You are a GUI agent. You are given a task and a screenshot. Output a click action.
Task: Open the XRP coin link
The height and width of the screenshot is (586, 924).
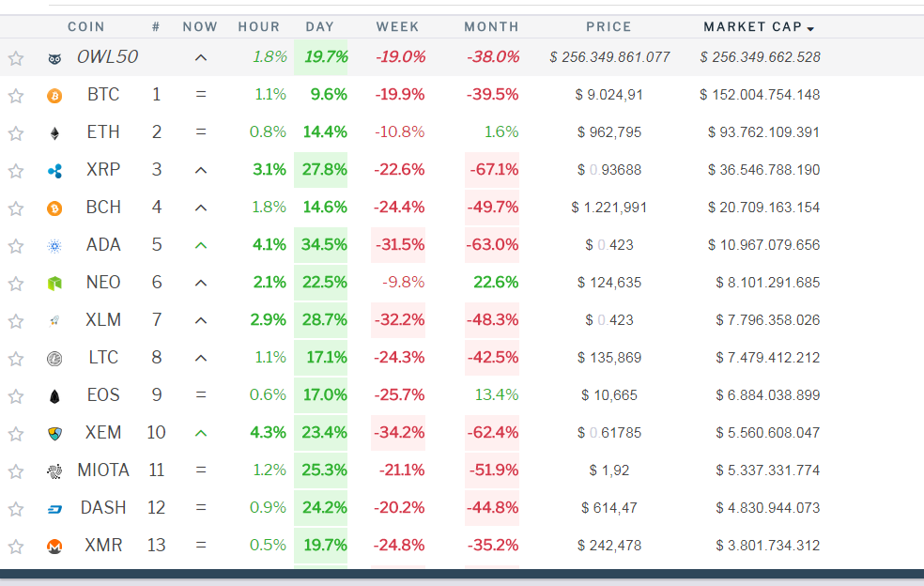coord(103,170)
